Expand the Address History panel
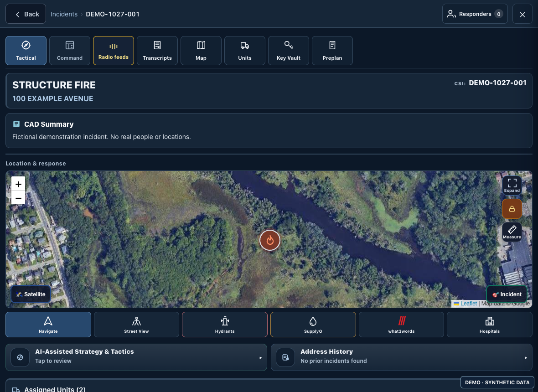The width and height of the screenshot is (538, 392). [x=401, y=357]
